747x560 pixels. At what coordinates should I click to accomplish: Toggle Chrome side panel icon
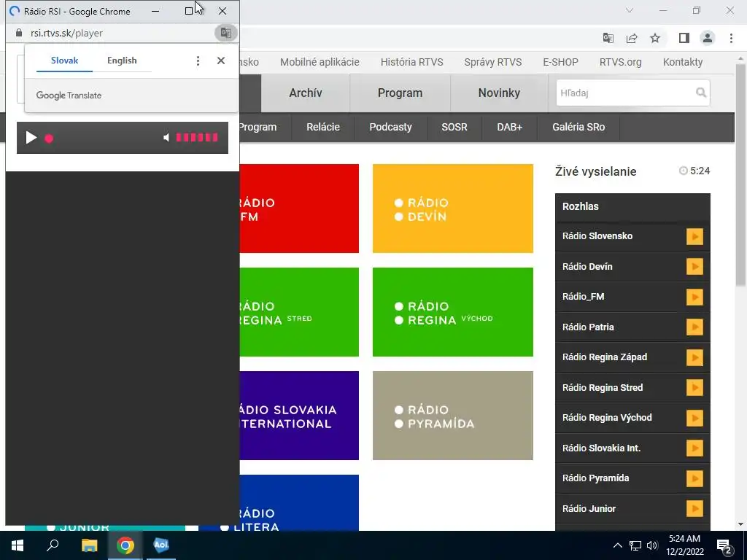(x=684, y=38)
